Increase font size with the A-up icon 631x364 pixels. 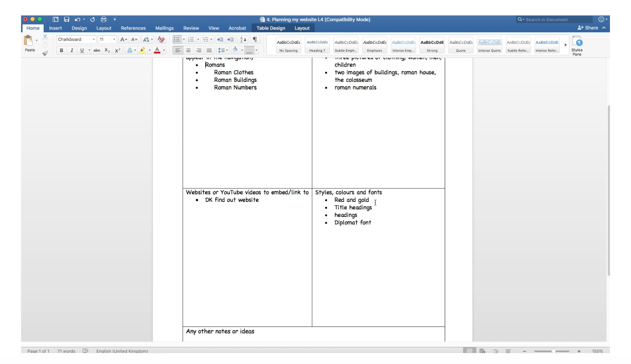pos(124,39)
